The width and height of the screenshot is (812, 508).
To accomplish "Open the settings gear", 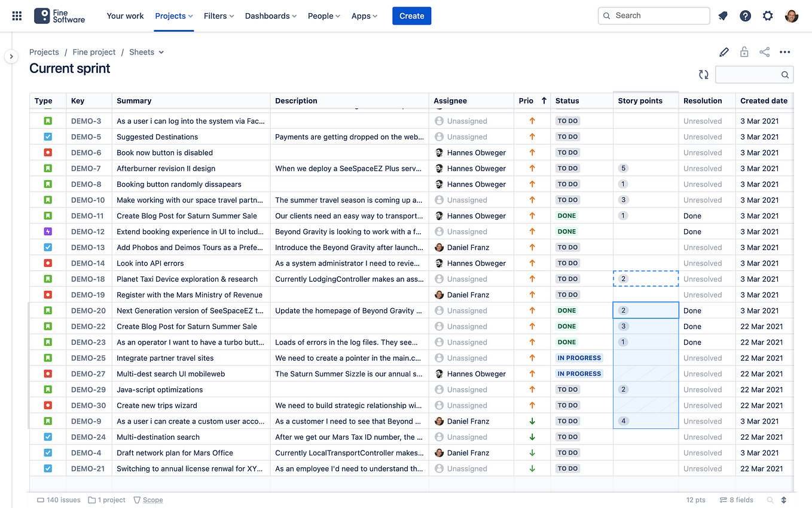I will [767, 16].
